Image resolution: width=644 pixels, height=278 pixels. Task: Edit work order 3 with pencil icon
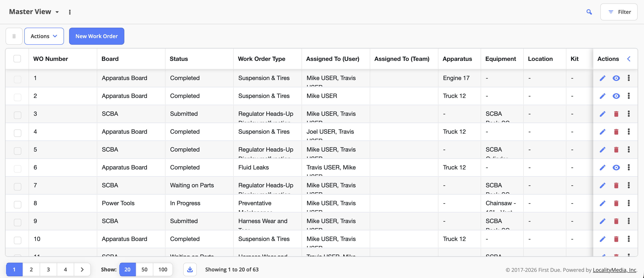tap(602, 114)
